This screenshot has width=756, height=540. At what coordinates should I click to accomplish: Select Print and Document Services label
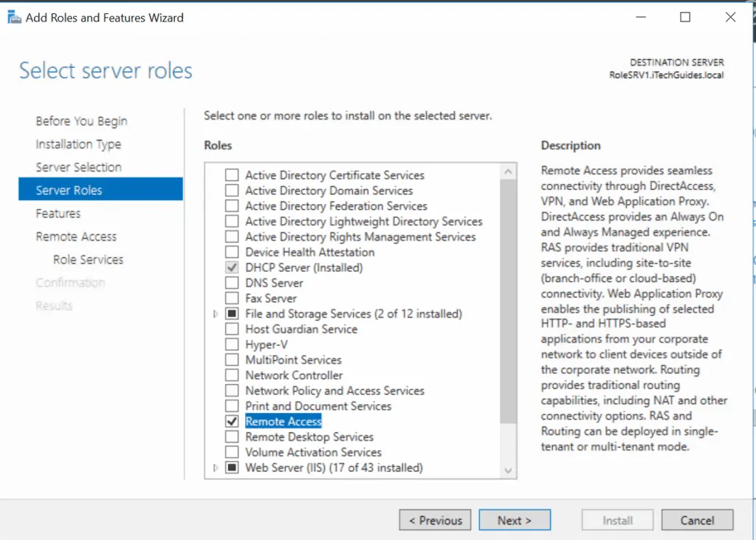(x=318, y=406)
